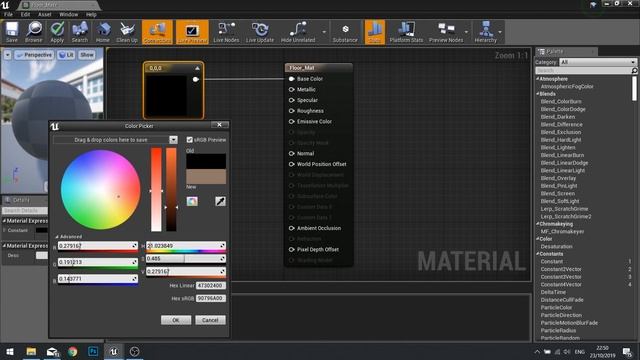The image size is (640, 360).
Task: Open the Asset menu
Action: coord(44,14)
